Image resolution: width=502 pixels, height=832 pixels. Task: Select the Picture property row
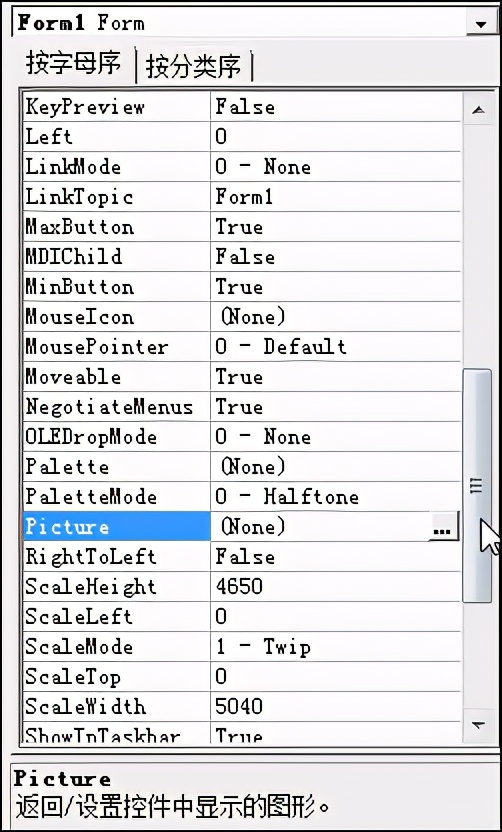pos(242,526)
